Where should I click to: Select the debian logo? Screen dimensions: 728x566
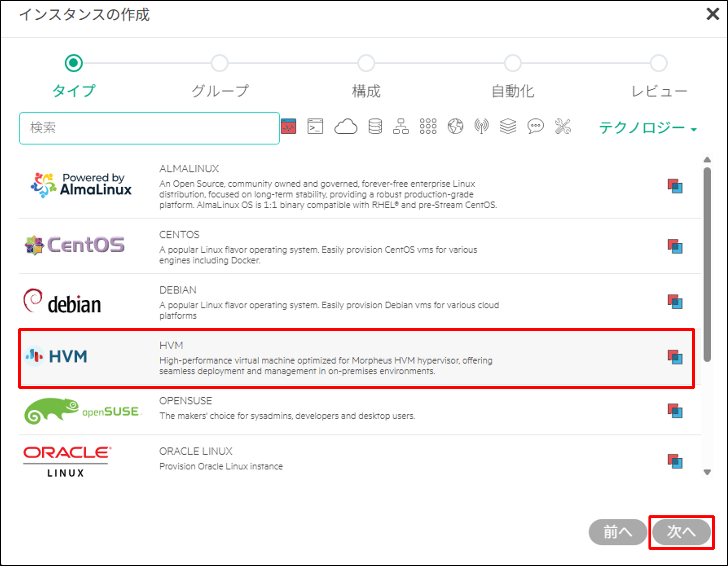62,301
